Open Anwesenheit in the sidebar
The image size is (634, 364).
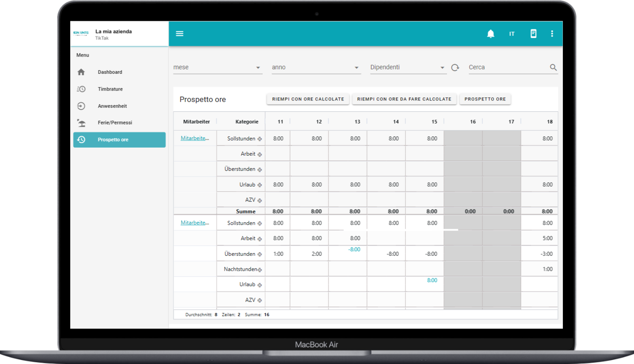pos(112,106)
